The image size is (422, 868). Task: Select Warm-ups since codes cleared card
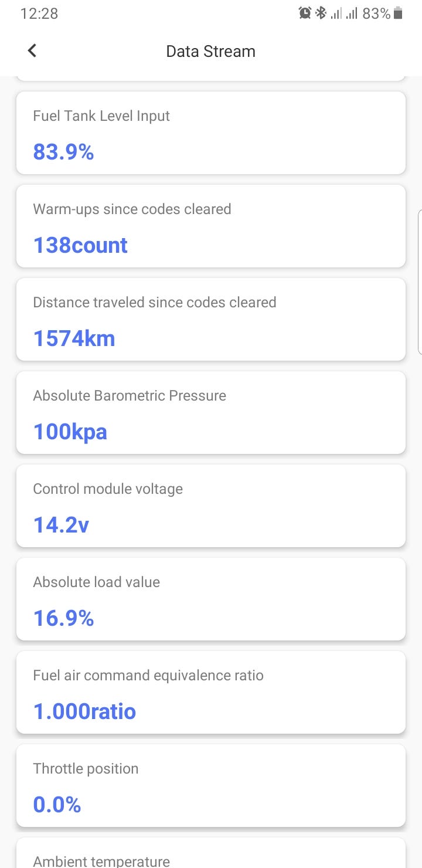211,226
